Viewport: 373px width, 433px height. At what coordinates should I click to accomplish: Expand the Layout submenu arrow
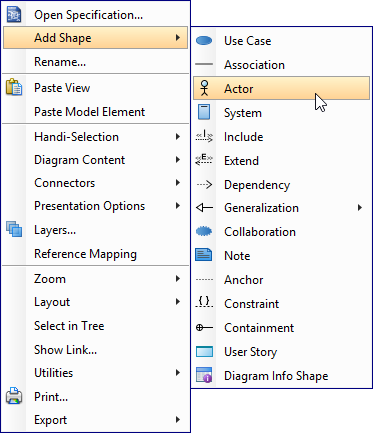tap(178, 302)
